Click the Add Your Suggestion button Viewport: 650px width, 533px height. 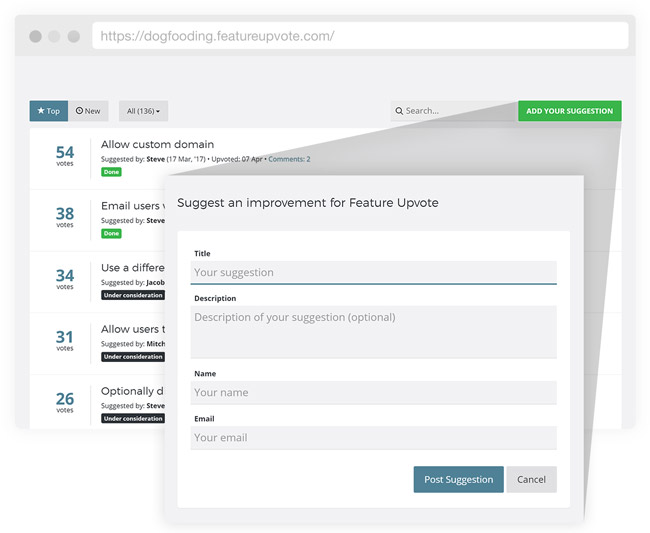coord(570,111)
